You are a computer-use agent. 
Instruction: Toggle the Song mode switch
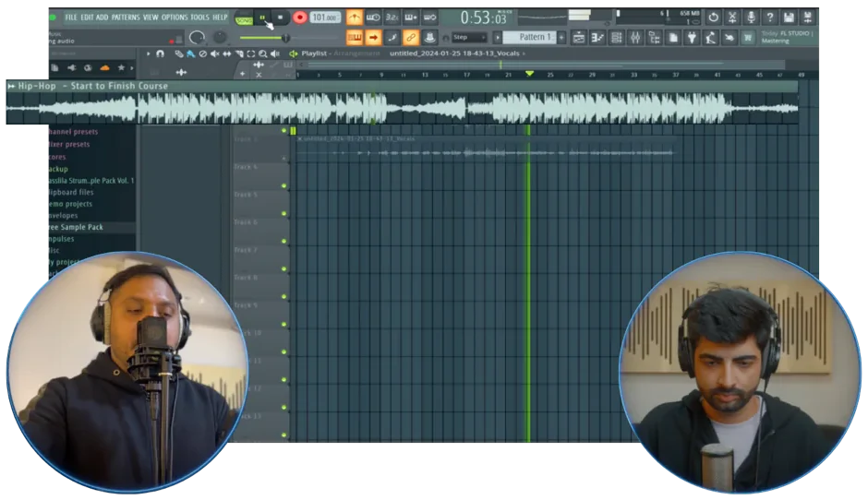pyautogui.click(x=244, y=20)
